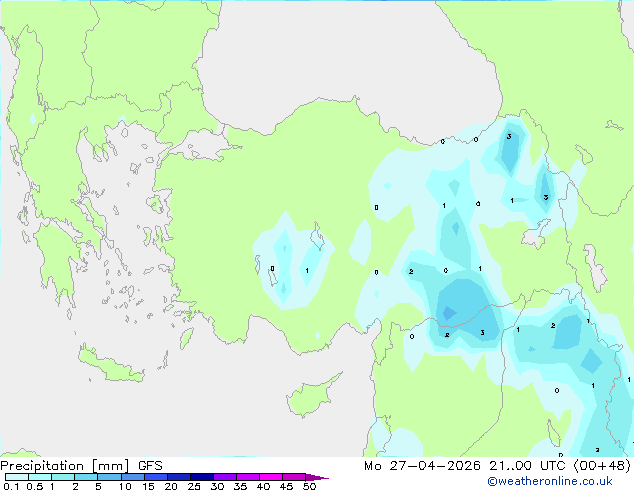Click the 5–10 mm legend swatch

point(109,477)
